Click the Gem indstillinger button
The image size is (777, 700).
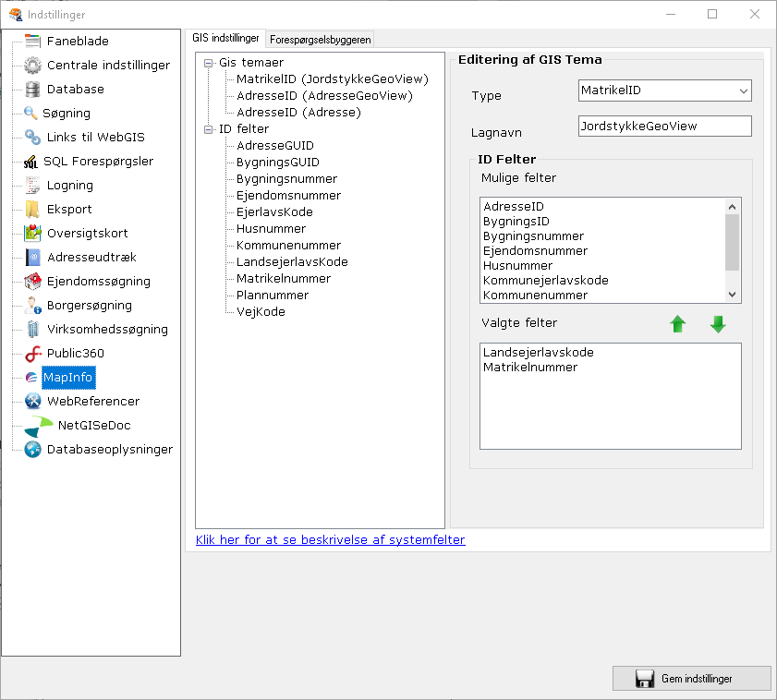coord(691,678)
